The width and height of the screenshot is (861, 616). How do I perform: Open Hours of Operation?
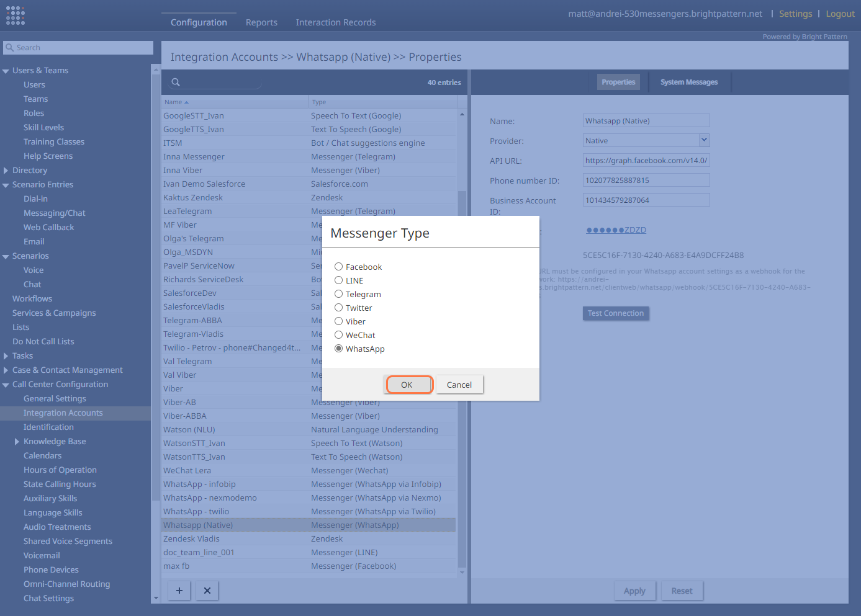click(60, 470)
